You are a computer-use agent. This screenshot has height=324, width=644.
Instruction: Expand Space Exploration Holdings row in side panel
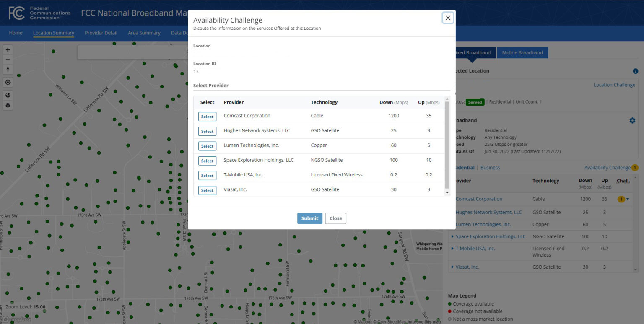pyautogui.click(x=452, y=236)
